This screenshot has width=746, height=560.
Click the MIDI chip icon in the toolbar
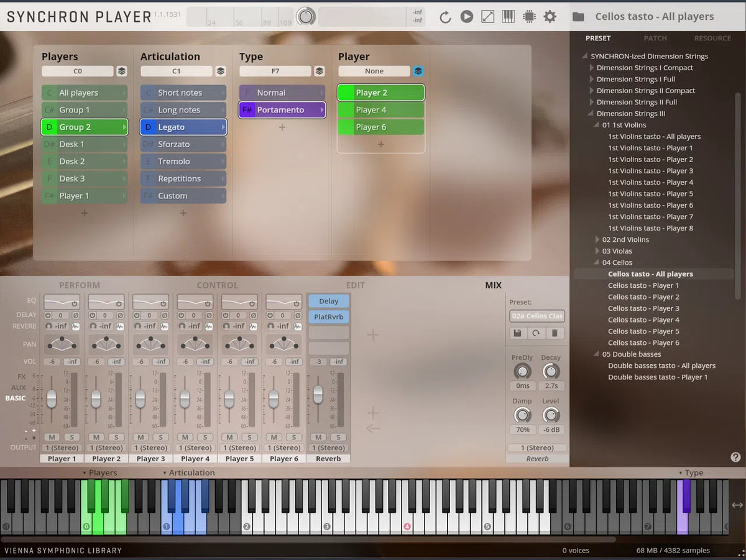coord(529,17)
